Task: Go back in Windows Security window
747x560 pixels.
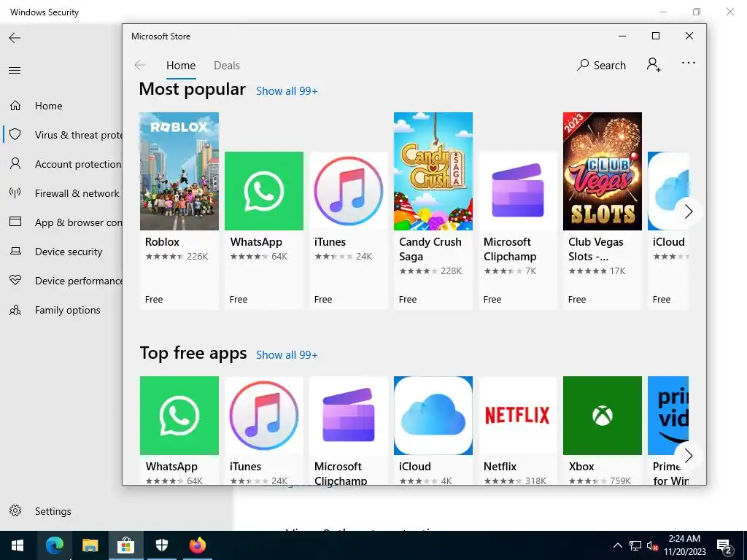Action: (x=15, y=38)
